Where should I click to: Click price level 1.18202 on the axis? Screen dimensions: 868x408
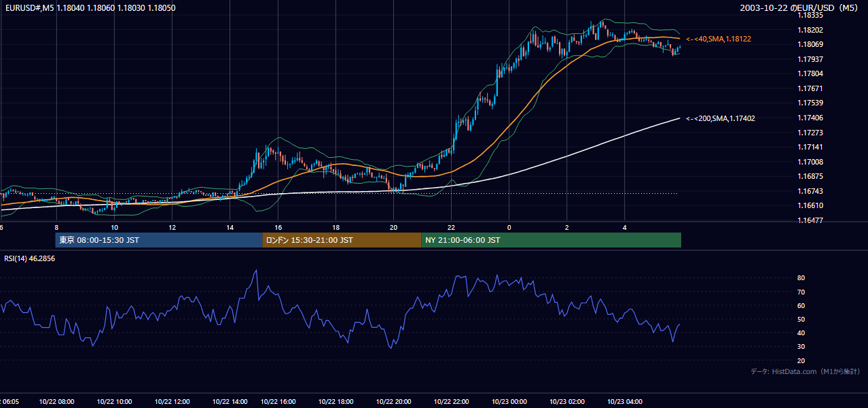[810, 30]
